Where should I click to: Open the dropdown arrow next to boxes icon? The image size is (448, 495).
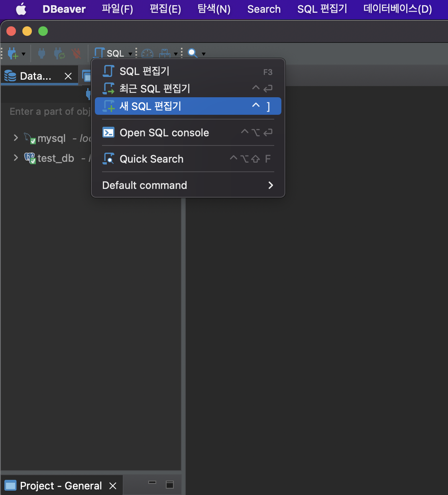(175, 54)
